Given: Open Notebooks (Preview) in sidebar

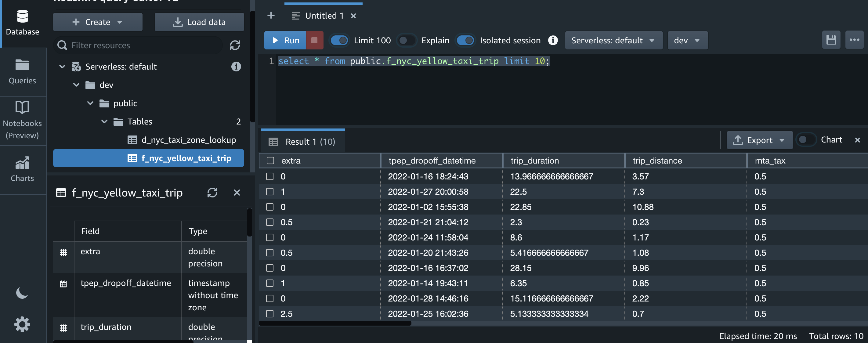Looking at the screenshot, I should pyautogui.click(x=22, y=120).
